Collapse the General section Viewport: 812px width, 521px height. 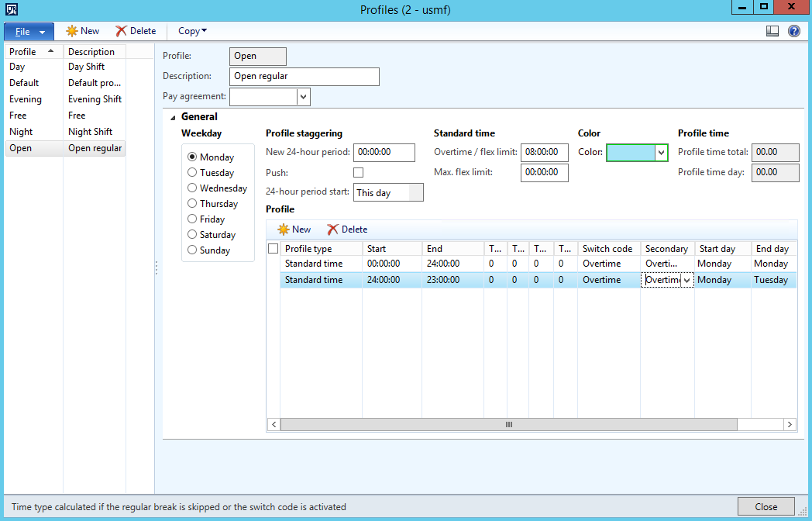coord(172,117)
